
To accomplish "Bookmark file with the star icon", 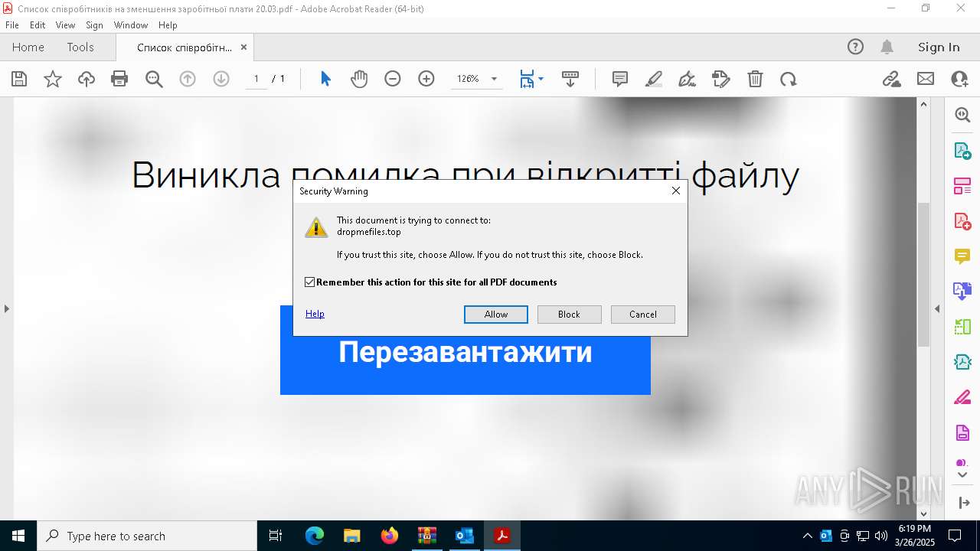I will 53,79.
